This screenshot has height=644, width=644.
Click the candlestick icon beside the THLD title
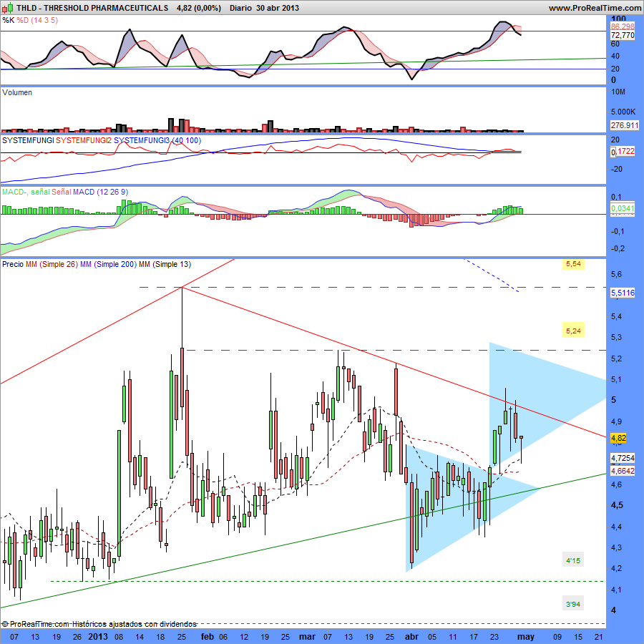tap(8, 7)
